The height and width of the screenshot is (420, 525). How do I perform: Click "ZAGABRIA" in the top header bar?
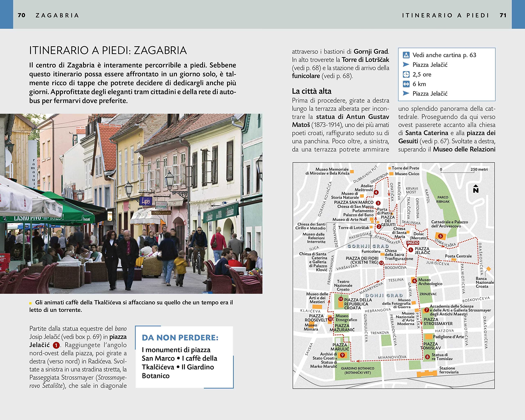pyautogui.click(x=57, y=15)
